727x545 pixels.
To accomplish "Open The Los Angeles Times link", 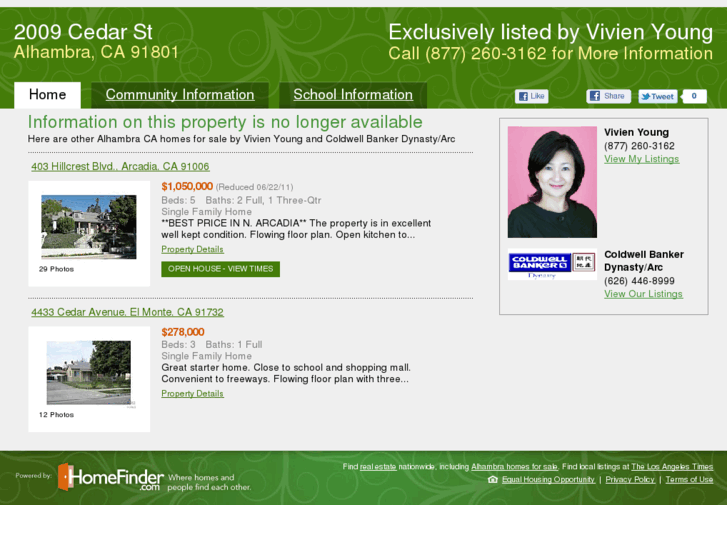I will coord(672,467).
